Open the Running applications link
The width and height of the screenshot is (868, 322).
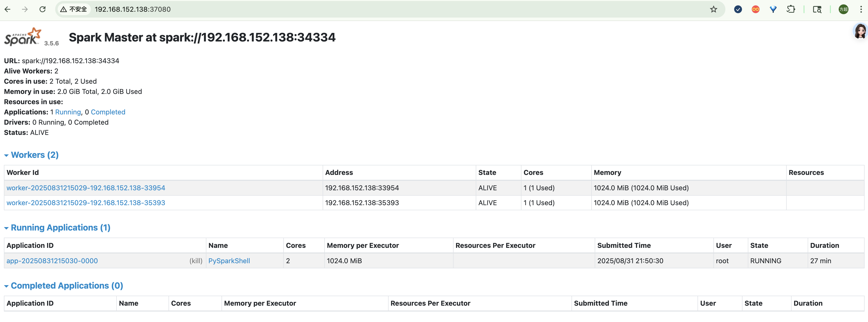tap(68, 112)
